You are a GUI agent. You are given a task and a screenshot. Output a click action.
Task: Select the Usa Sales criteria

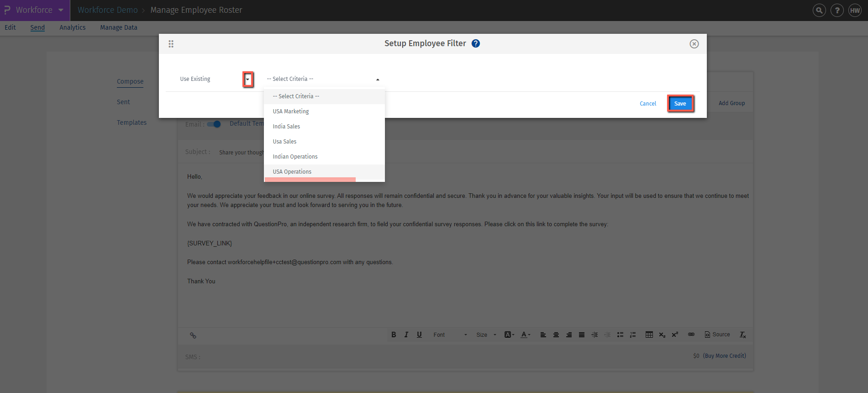pos(324,142)
